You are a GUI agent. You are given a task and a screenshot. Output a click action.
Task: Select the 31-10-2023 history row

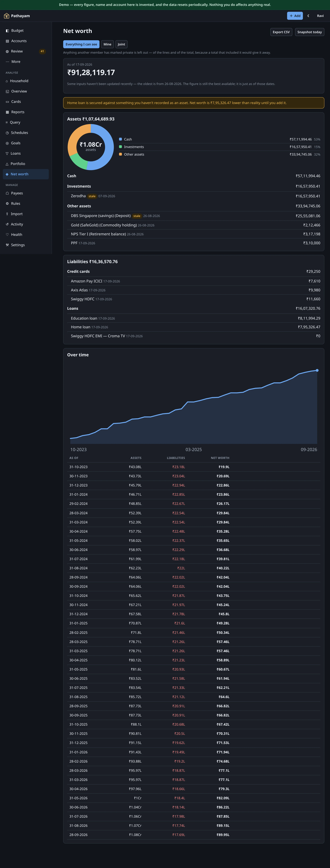coord(194,467)
